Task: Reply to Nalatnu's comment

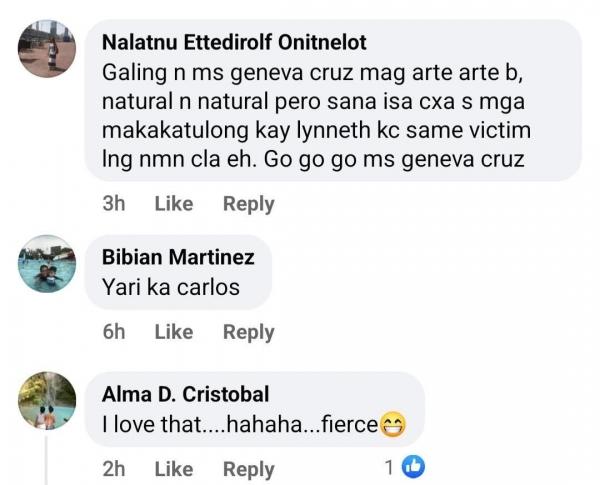Action: 248,204
